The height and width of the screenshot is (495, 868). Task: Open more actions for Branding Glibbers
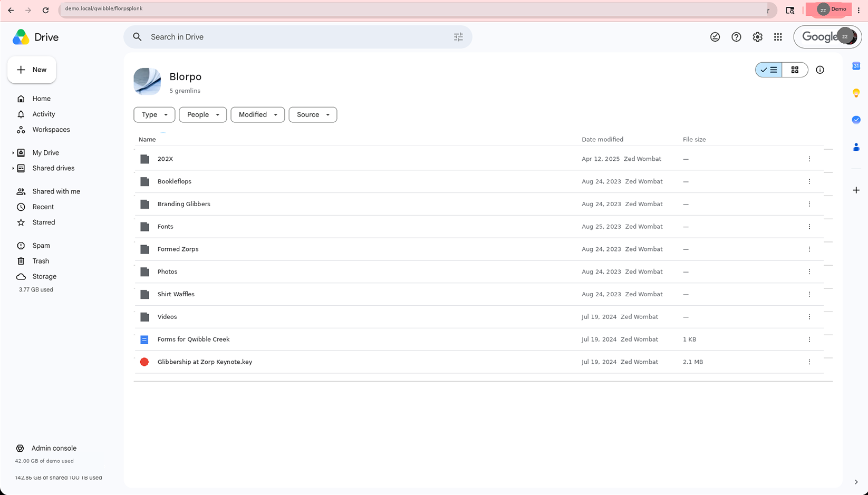click(809, 204)
